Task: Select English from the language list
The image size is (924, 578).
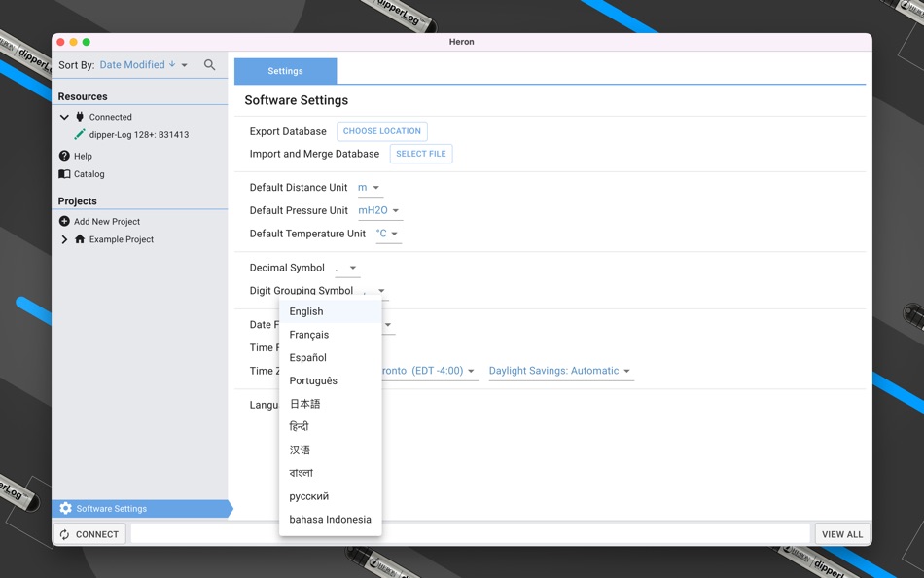Action: point(330,311)
